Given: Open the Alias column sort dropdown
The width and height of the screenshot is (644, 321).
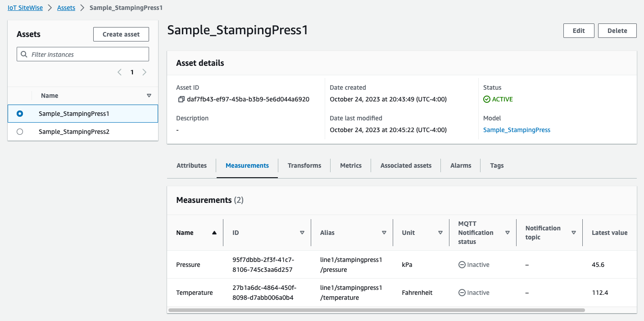Looking at the screenshot, I should click(x=384, y=233).
